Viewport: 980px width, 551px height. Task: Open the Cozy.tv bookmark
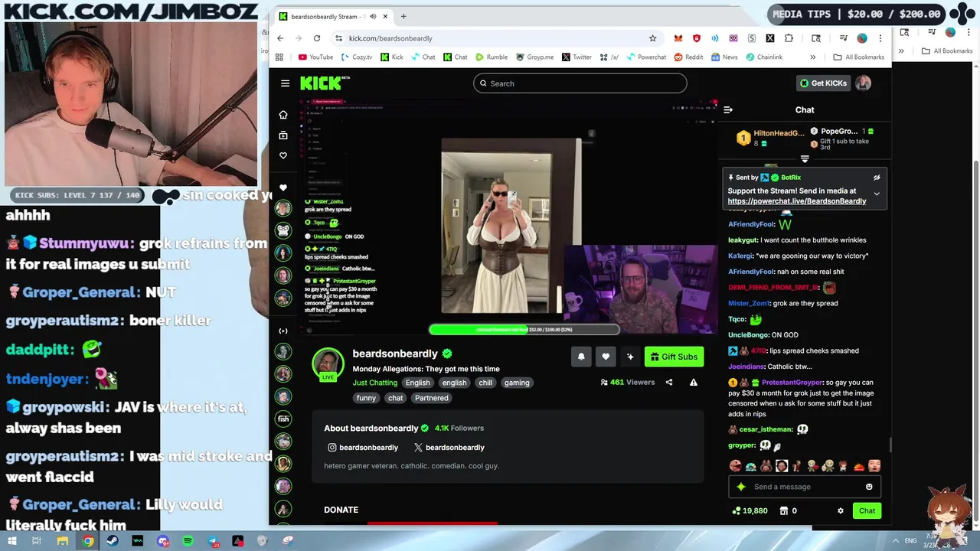coord(357,57)
